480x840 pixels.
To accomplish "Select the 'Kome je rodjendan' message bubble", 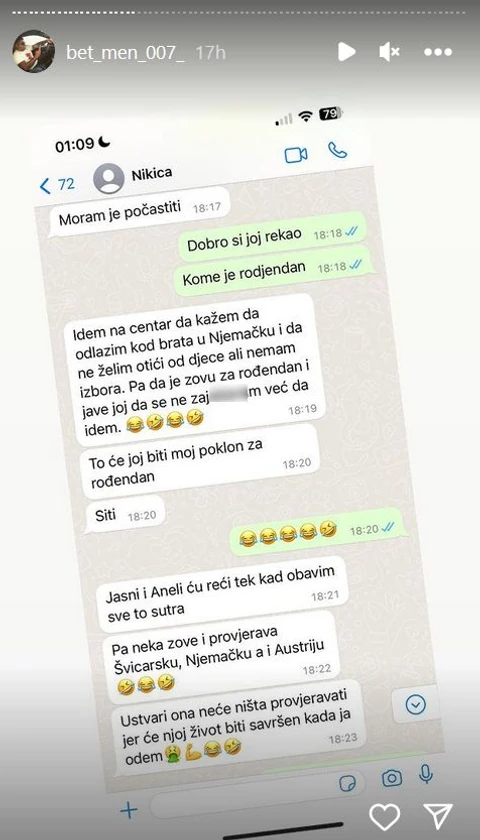I will point(273,273).
